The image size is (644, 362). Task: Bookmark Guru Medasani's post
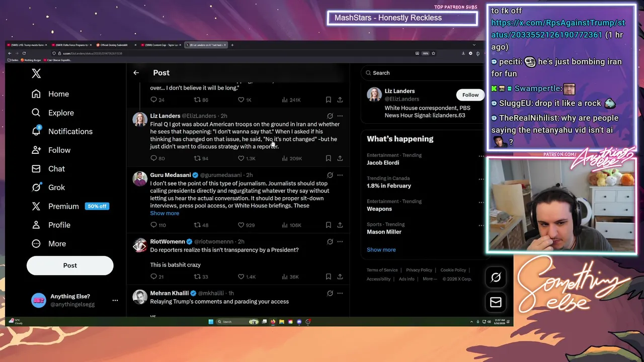tap(329, 225)
